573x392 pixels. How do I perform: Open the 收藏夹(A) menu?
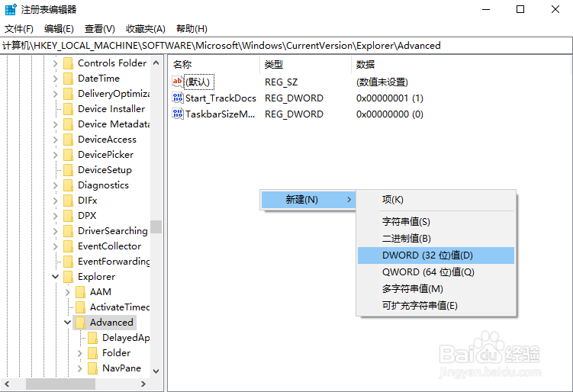pyautogui.click(x=146, y=28)
